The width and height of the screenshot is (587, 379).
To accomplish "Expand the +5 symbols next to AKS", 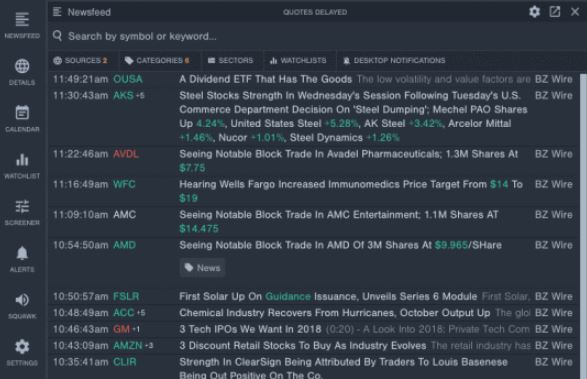I will (140, 96).
